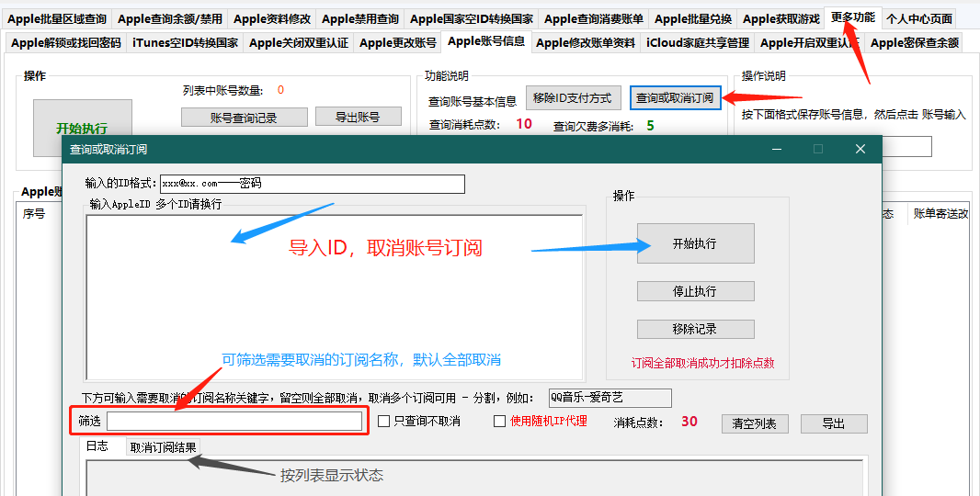Select the Apple更改账号 sub-tab
The image size is (980, 496).
[397, 43]
